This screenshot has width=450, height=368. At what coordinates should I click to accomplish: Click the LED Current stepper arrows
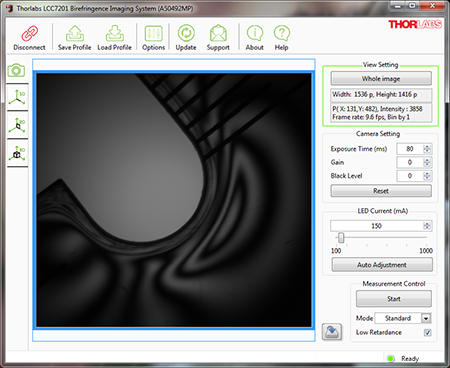427,226
